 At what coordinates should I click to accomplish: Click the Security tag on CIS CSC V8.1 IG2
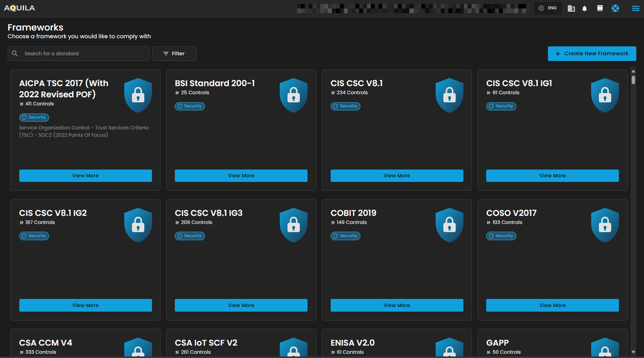34,236
